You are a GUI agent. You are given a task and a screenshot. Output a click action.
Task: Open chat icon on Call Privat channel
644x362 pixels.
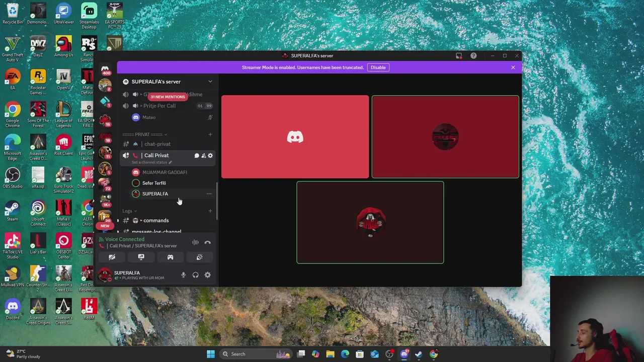pos(197,155)
